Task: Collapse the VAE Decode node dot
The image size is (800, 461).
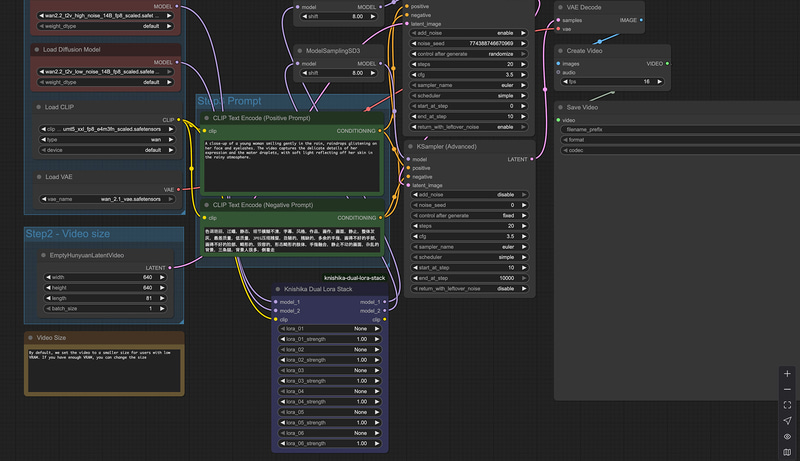Action: point(560,6)
